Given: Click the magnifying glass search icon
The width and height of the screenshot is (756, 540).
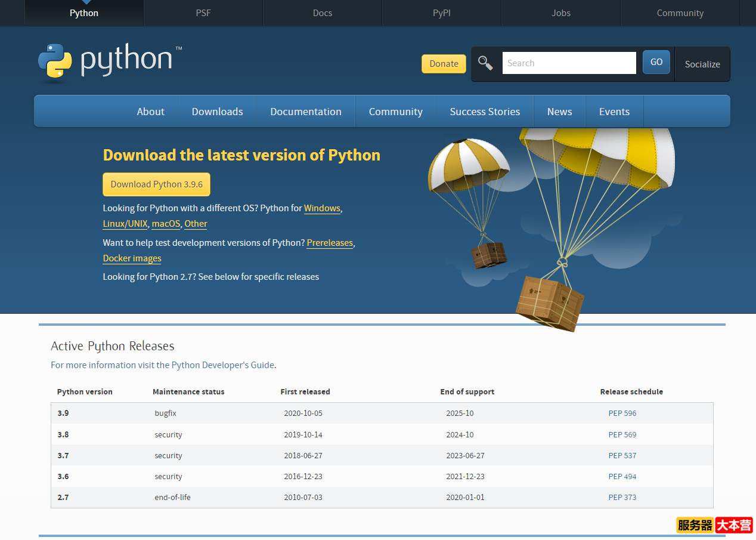Looking at the screenshot, I should click(x=485, y=63).
